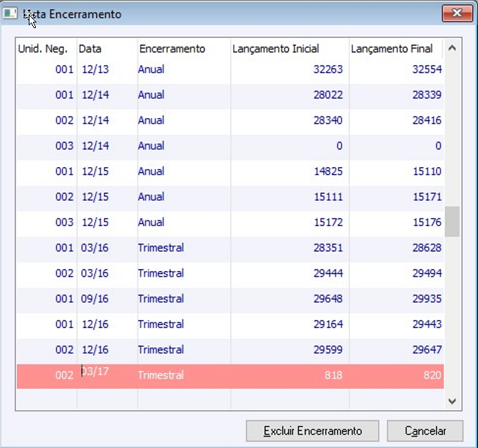Image resolution: width=478 pixels, height=448 pixels.
Task: Select the cell with value 29647
Action: [x=427, y=350]
